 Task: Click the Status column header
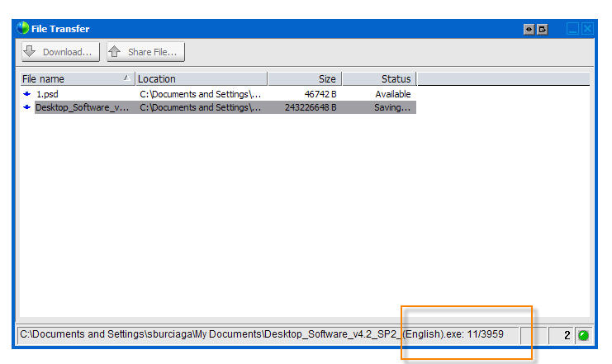(378, 79)
